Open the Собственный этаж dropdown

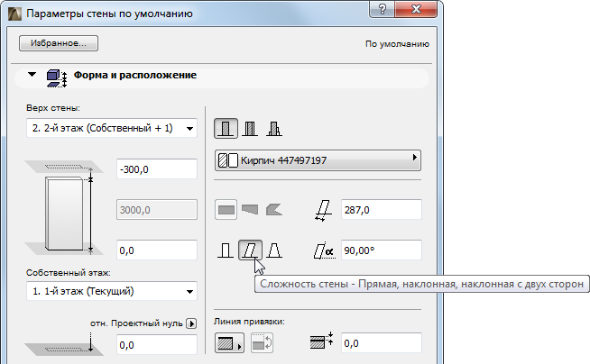[x=112, y=291]
